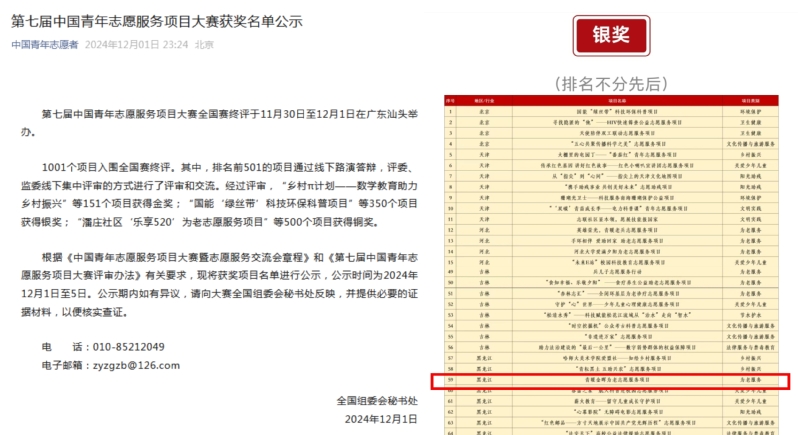The height and width of the screenshot is (435, 798).
Task: Click the paragraph starting 1001个项目入围全国赛终评
Action: [219, 195]
